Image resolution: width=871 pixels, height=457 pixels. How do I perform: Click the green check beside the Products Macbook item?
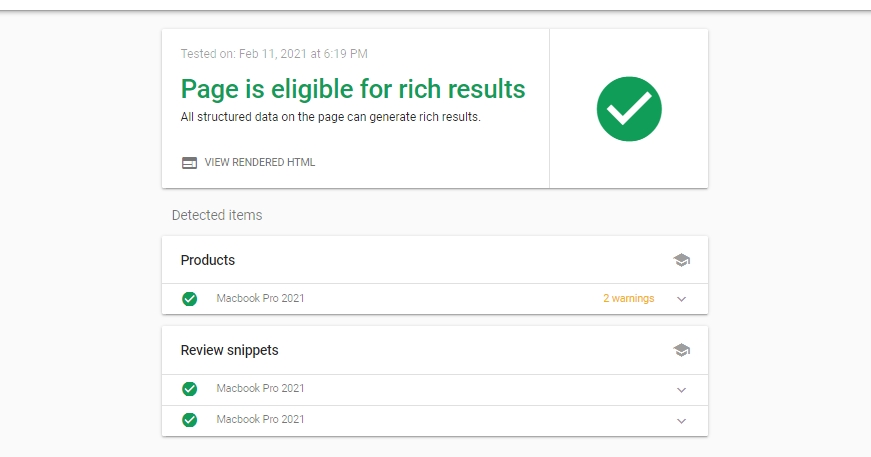click(x=189, y=299)
